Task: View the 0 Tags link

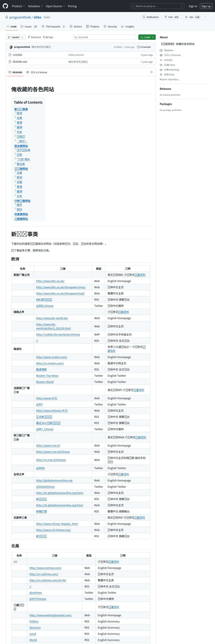Action: click(x=48, y=37)
